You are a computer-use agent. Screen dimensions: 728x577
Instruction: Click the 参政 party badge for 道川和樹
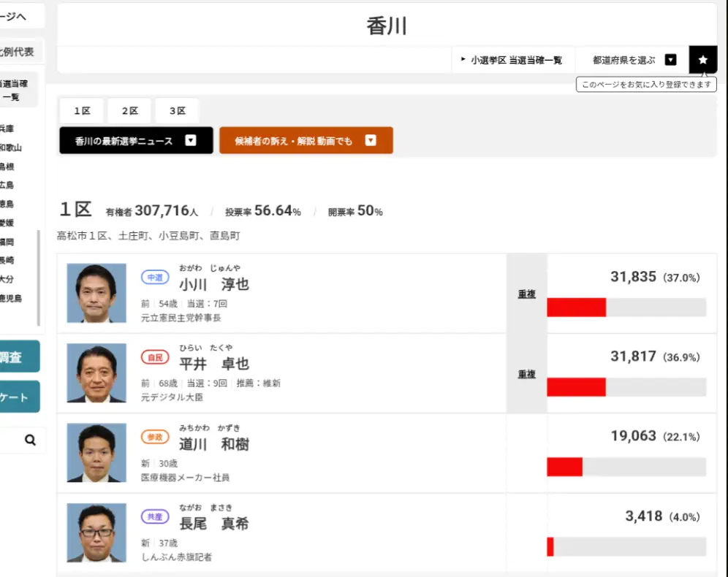(x=155, y=437)
